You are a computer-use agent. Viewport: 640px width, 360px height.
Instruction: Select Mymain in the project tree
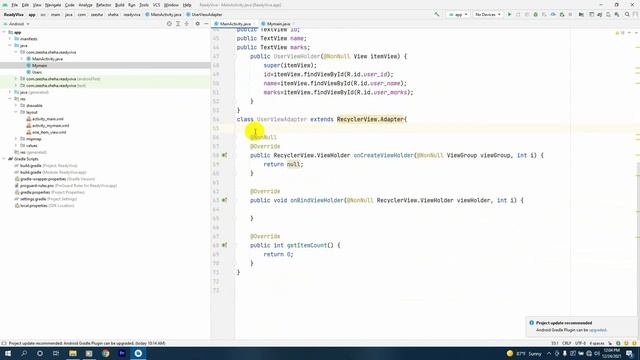tap(39, 65)
